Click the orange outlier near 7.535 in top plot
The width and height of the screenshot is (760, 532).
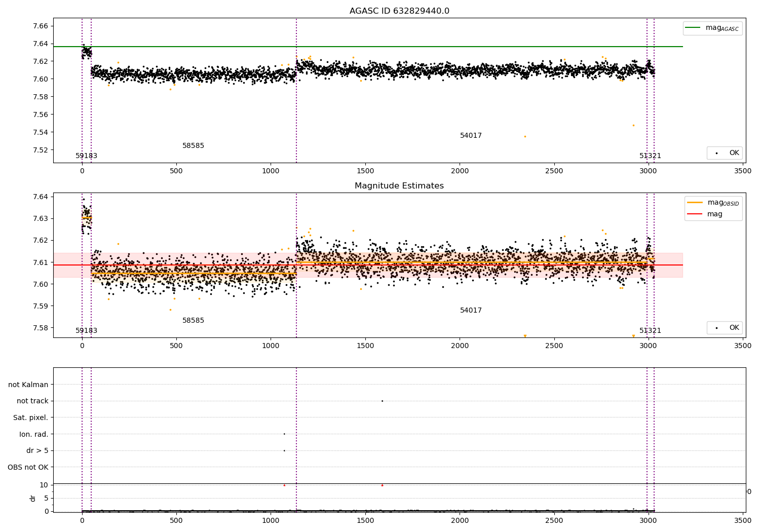click(525, 136)
